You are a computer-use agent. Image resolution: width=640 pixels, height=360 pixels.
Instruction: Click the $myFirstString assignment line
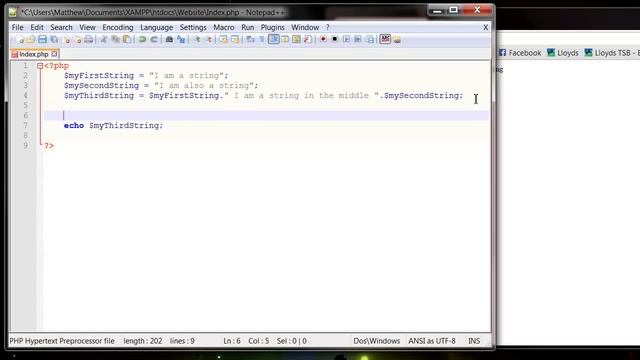(146, 76)
